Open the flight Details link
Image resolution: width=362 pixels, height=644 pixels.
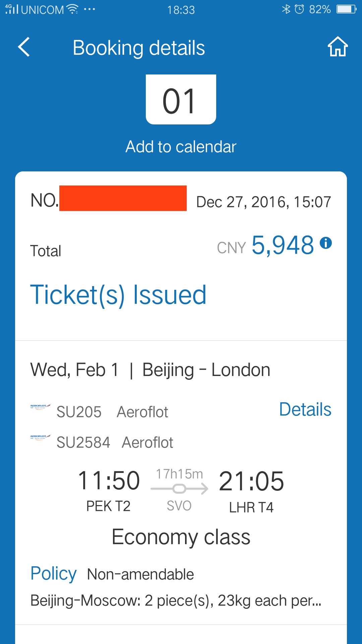click(305, 410)
